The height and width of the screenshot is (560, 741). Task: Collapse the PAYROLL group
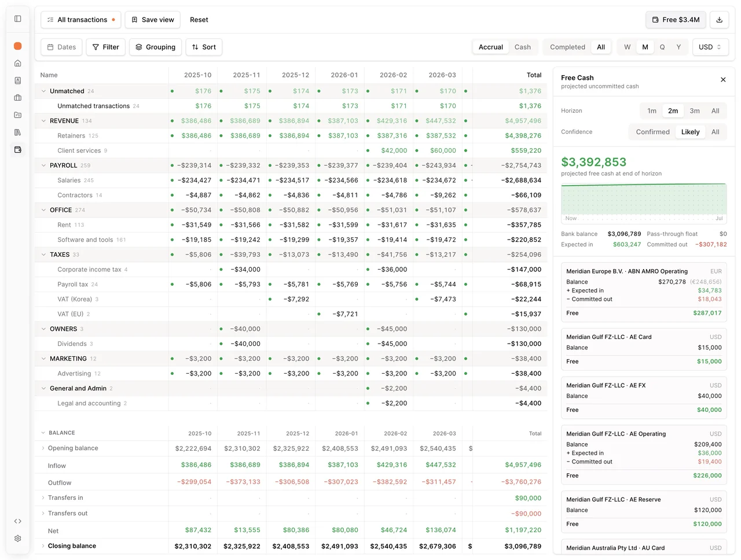(43, 165)
